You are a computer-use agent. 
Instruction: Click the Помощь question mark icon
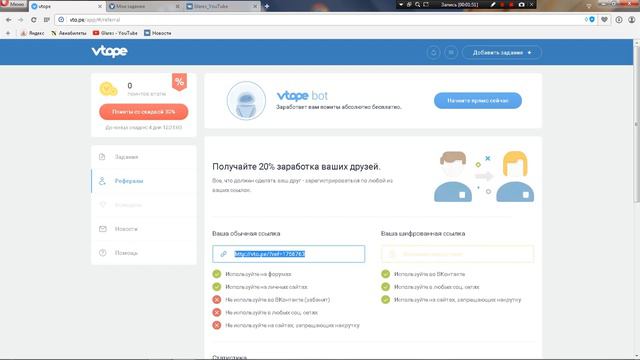click(x=102, y=253)
